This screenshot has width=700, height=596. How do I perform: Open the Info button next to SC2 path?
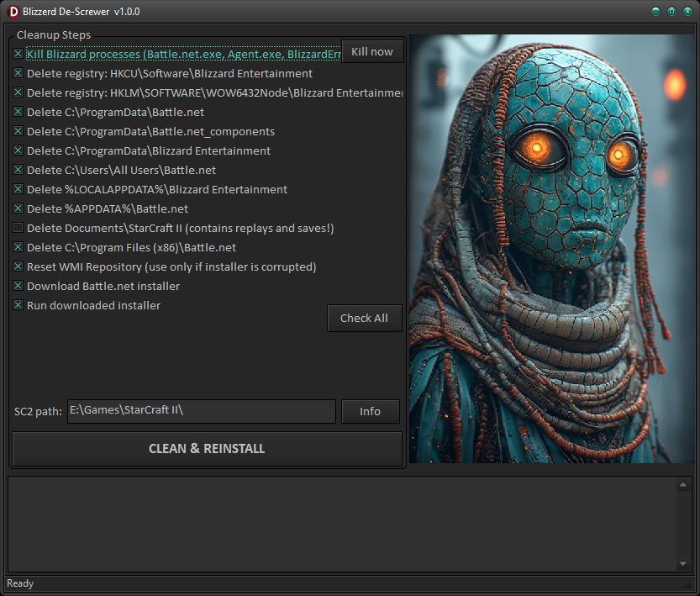point(370,411)
